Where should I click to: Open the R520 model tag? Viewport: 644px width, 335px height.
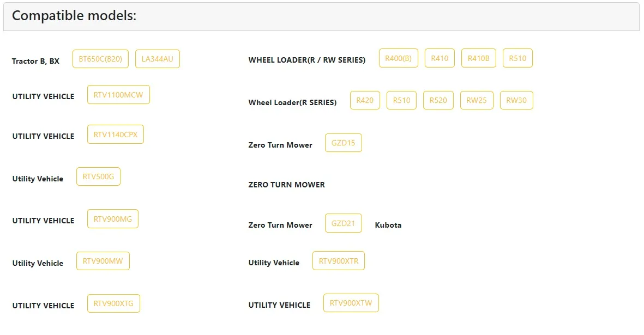point(438,100)
